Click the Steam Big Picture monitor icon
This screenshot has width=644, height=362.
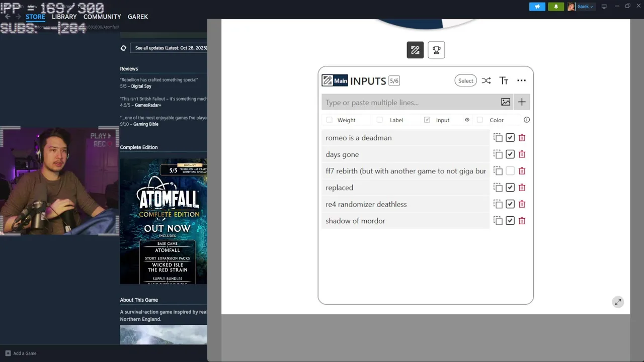click(604, 7)
